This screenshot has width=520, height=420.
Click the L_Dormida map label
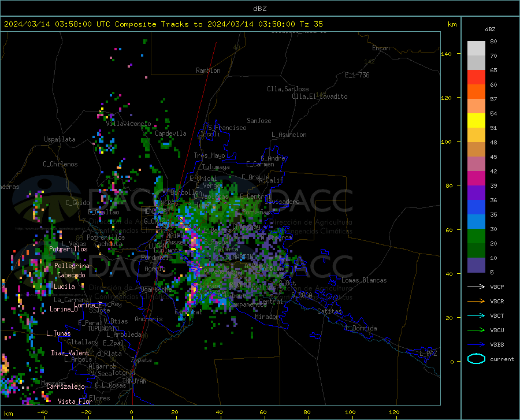click(x=361, y=328)
